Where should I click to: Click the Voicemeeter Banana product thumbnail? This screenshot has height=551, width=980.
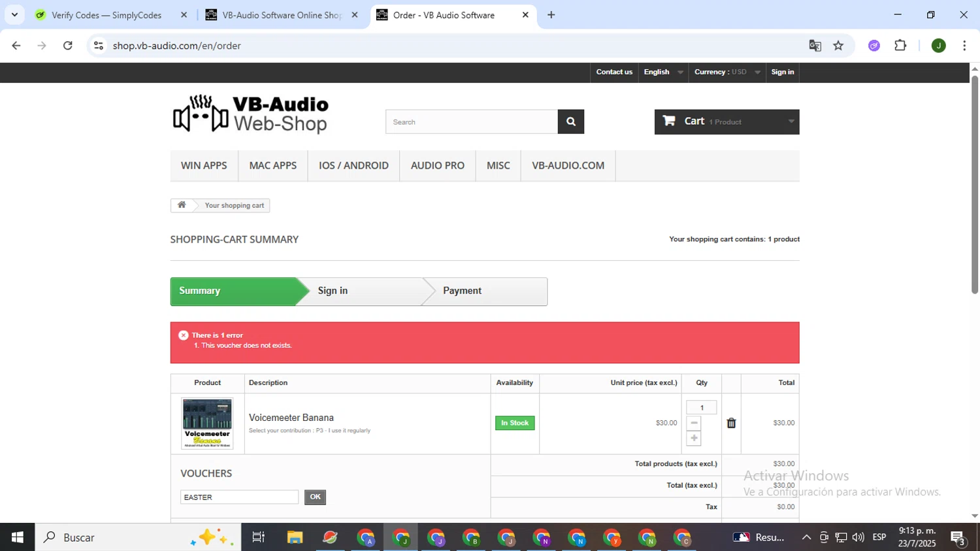point(207,423)
